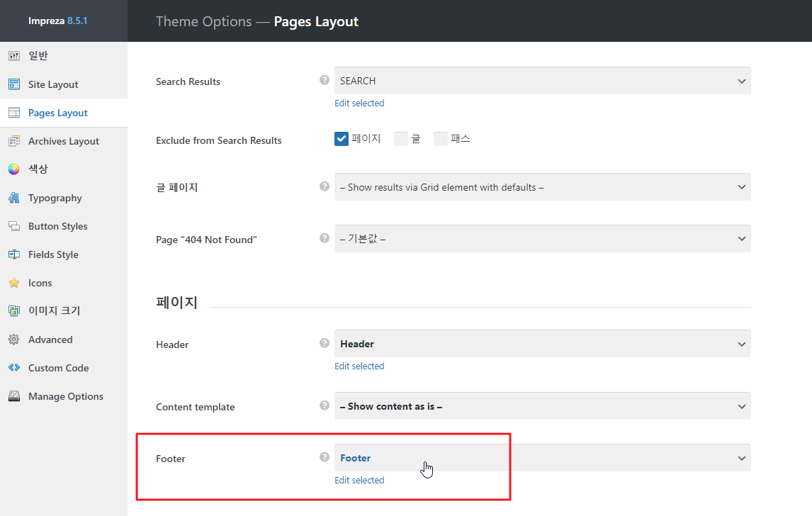Open the 일반 settings section

pos(64,55)
